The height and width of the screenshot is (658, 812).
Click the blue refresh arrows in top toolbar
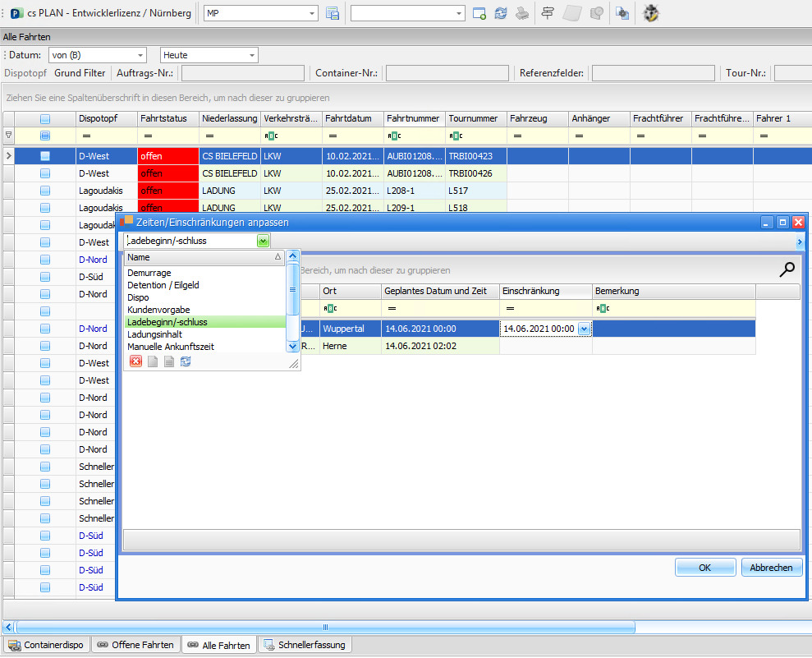501,13
